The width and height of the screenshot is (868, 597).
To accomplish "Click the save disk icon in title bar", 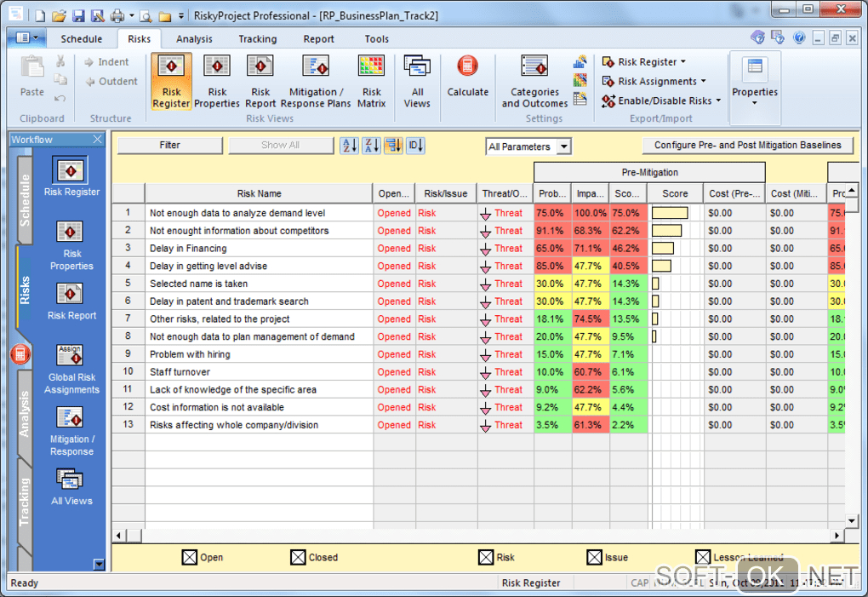I will 78,16.
